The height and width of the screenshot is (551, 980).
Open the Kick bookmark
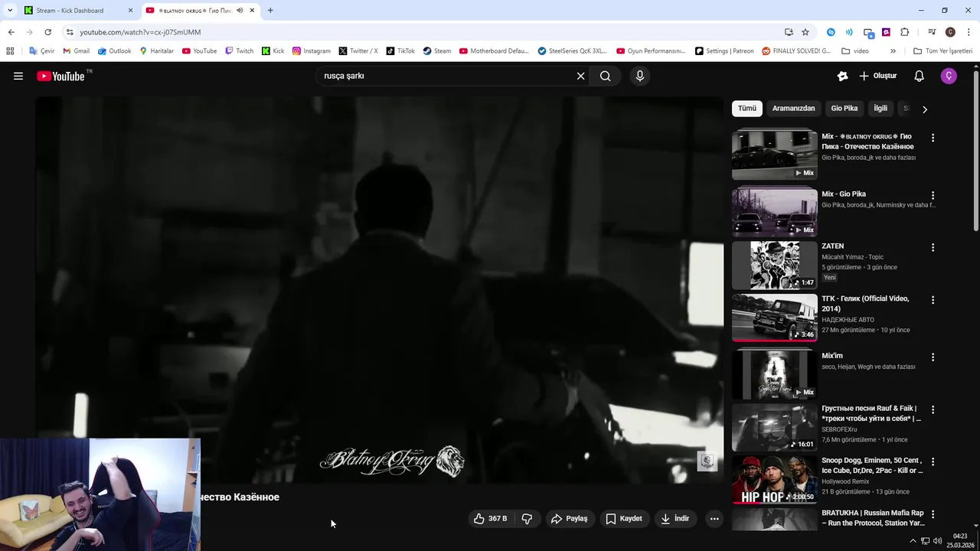click(x=273, y=51)
